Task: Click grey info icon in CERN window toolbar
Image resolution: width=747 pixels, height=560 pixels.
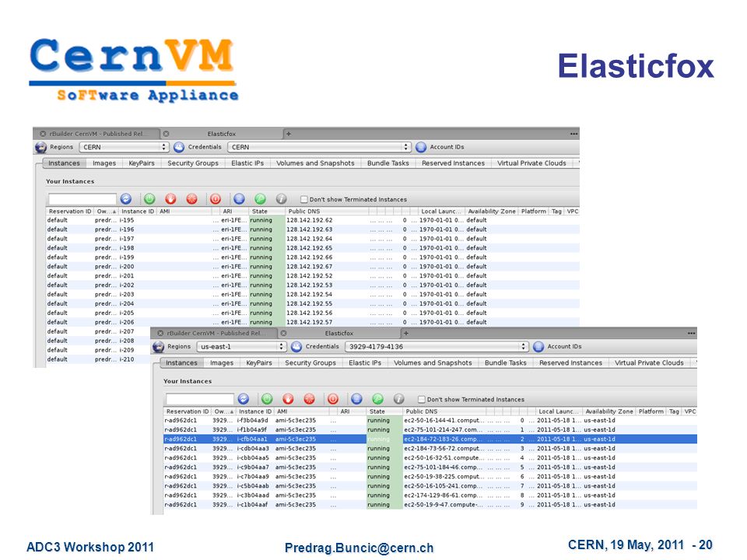Action: (281, 199)
